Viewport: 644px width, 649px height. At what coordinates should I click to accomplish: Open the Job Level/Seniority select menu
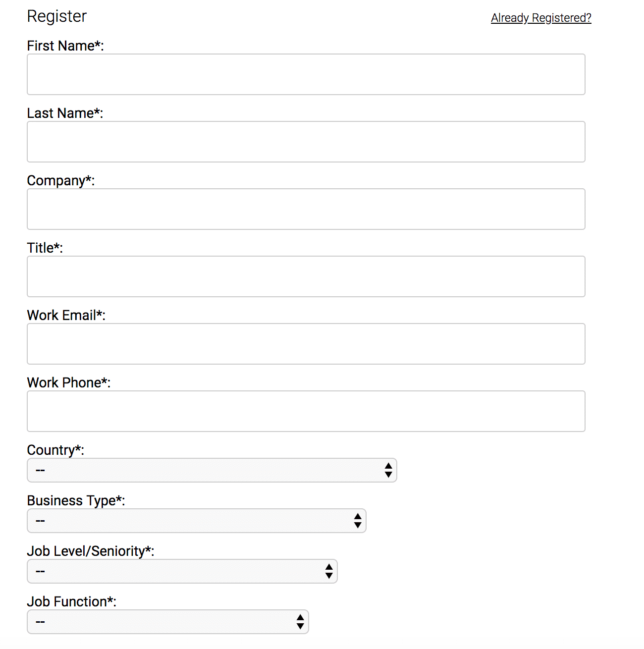click(x=182, y=571)
